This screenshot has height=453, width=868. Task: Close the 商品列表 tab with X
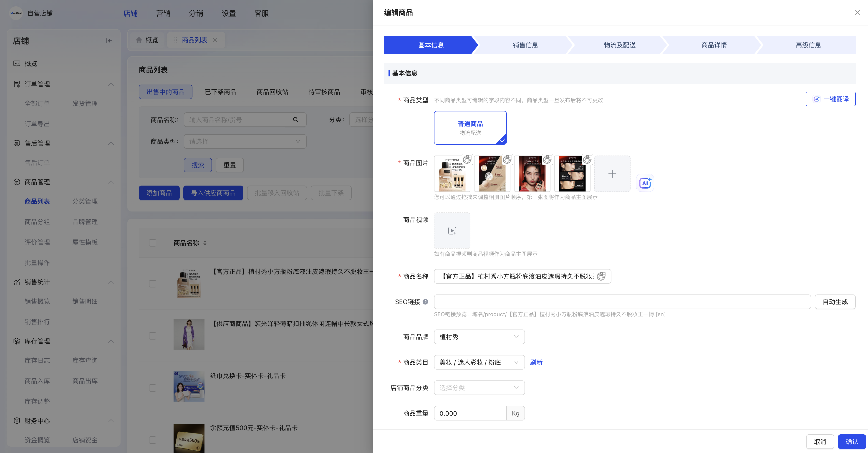[215, 40]
